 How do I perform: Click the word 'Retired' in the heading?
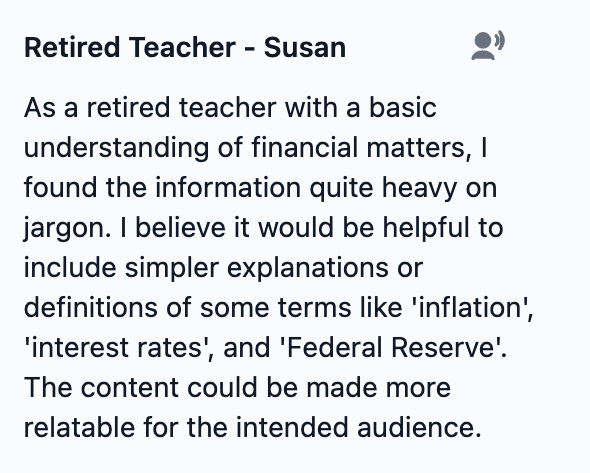71,48
